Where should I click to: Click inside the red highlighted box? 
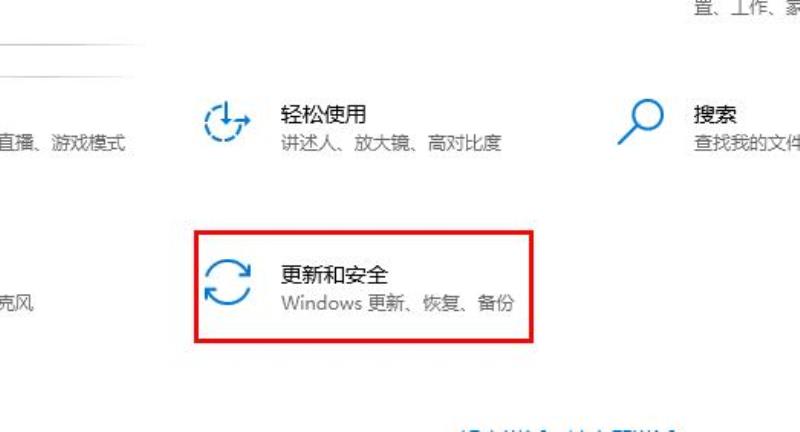click(364, 286)
